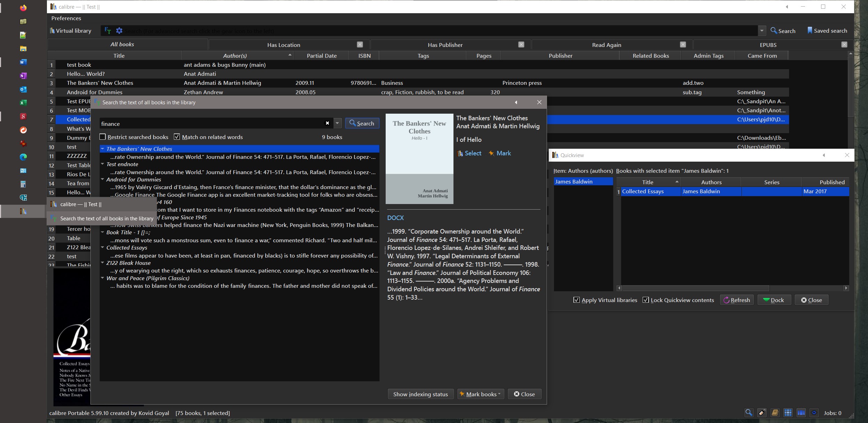Click the Quickview horizontal scrollbar
Image resolution: width=868 pixels, height=423 pixels.
pos(696,288)
